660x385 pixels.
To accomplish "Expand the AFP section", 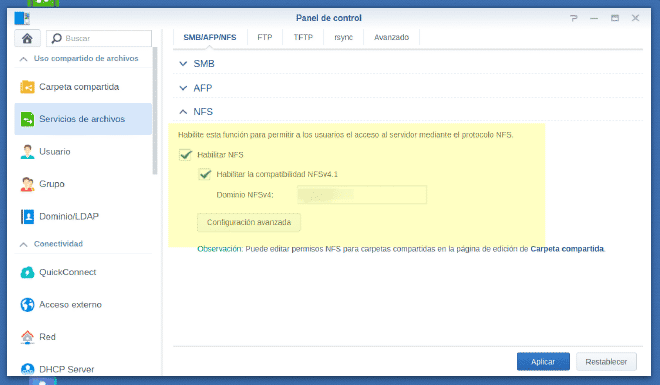I will click(183, 88).
